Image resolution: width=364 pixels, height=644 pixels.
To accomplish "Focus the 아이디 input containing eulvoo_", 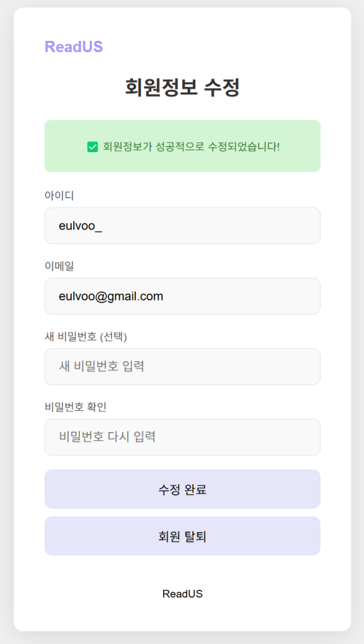I will (x=182, y=226).
